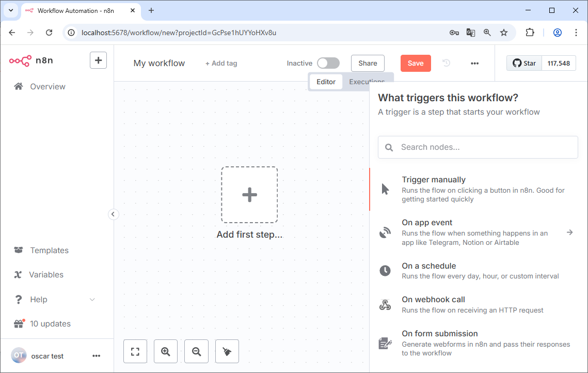Focus the Search nodes field
This screenshot has height=373, width=588.
(x=478, y=147)
